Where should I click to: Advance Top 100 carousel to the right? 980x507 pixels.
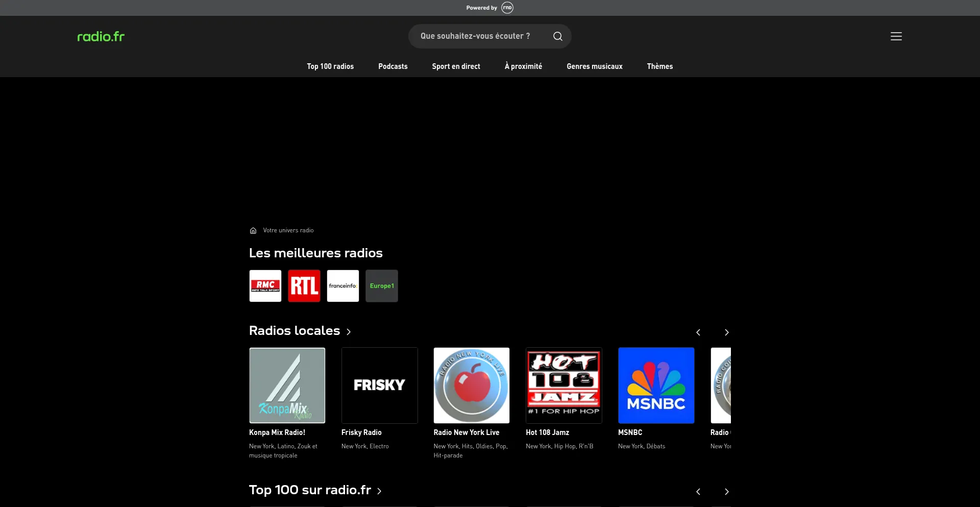(726, 492)
